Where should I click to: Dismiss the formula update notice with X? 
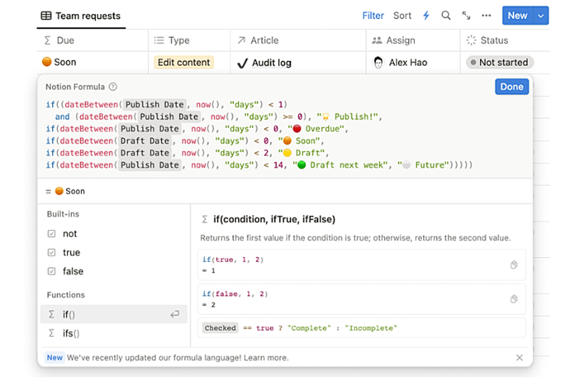520,357
